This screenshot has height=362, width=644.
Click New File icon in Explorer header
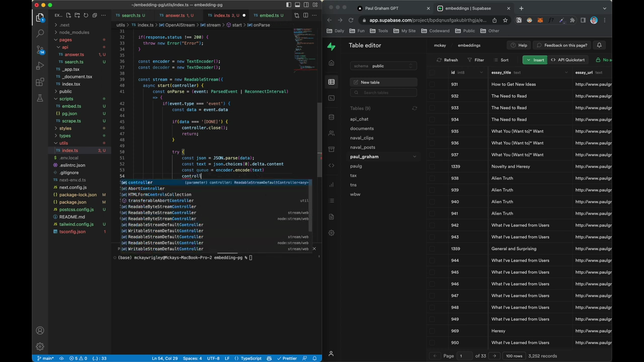coord(69,15)
